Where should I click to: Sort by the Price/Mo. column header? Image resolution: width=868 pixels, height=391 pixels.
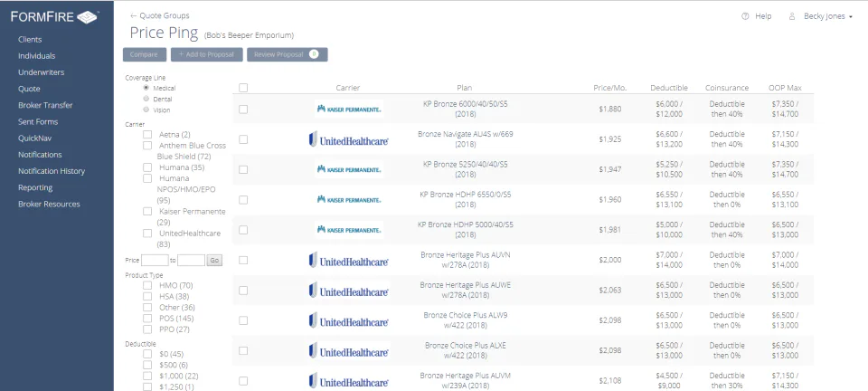click(x=610, y=88)
